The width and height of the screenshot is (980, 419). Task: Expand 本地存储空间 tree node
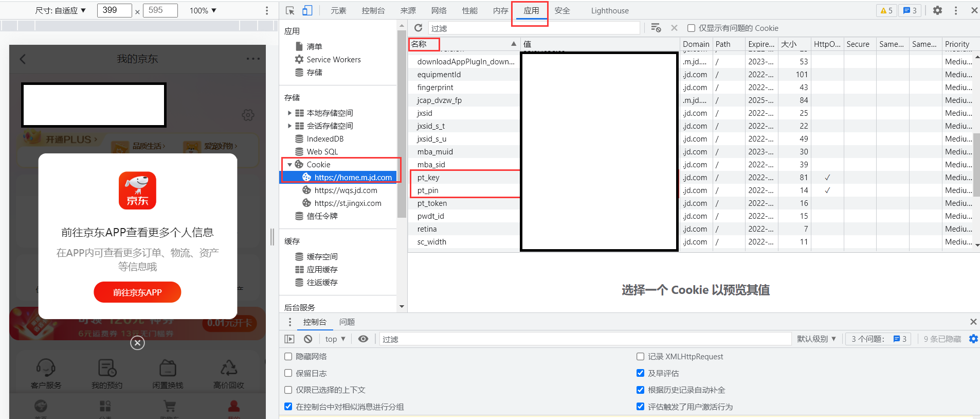pos(289,113)
